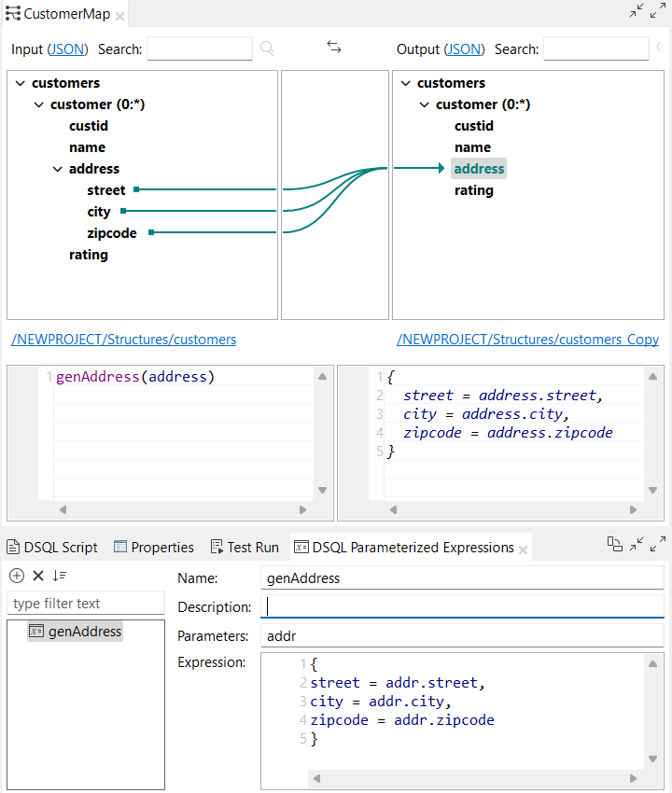Viewport: 672px width, 793px height.
Task: Delete the selected parameterized expression
Action: click(x=38, y=576)
